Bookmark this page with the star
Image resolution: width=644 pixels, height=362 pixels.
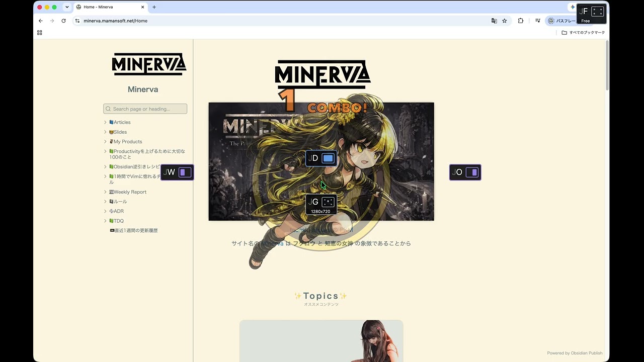point(505,21)
